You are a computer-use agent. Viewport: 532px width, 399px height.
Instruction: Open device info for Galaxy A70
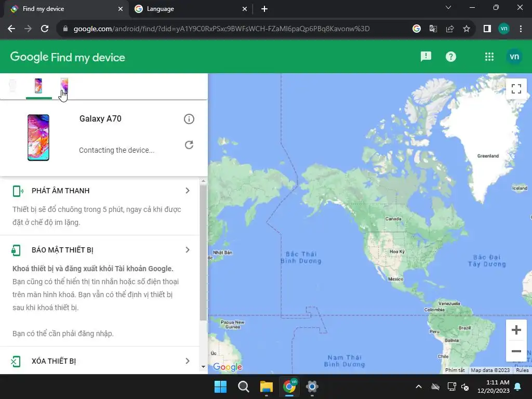pos(189,119)
